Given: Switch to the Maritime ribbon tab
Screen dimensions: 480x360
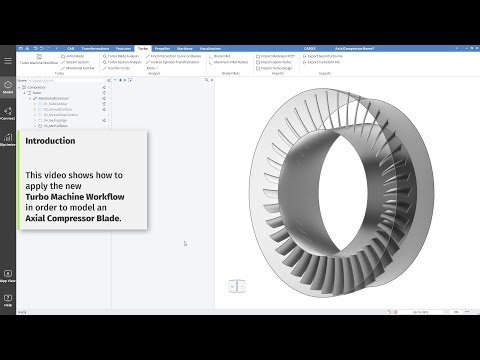Looking at the screenshot, I should point(184,49).
